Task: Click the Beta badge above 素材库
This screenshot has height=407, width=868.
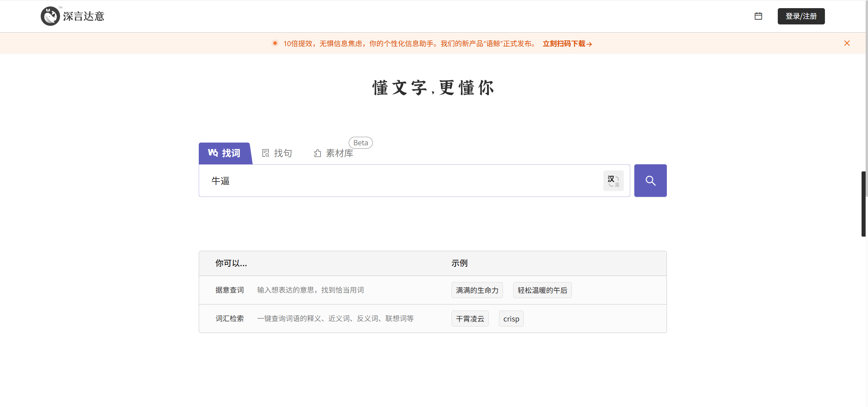Action: [360, 142]
